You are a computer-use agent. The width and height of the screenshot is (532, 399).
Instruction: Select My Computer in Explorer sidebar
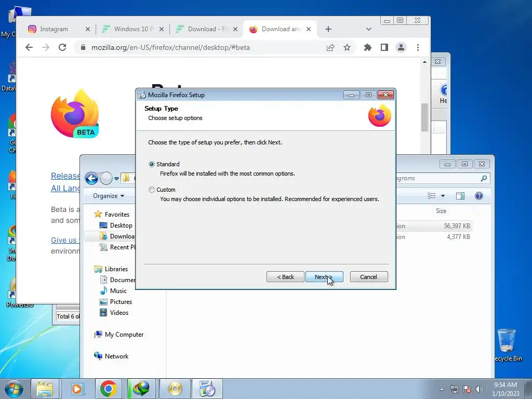click(x=119, y=335)
